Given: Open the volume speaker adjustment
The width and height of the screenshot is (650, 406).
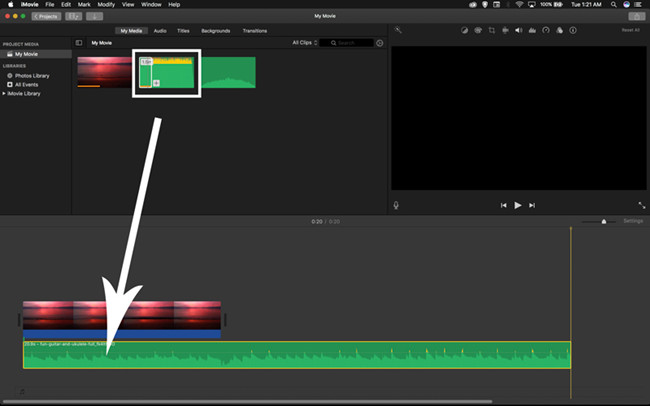Looking at the screenshot, I should (x=519, y=30).
